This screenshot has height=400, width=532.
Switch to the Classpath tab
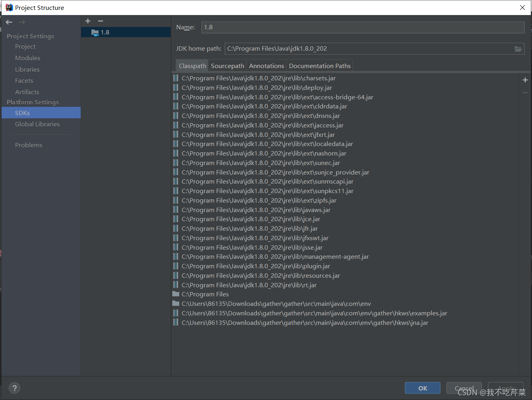pos(192,66)
